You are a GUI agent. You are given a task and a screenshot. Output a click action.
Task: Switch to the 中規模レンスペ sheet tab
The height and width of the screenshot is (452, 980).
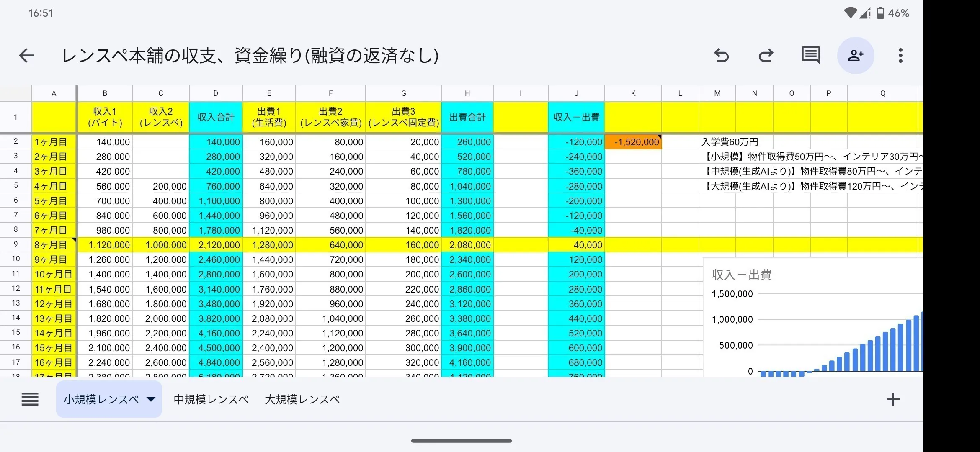[x=210, y=399]
